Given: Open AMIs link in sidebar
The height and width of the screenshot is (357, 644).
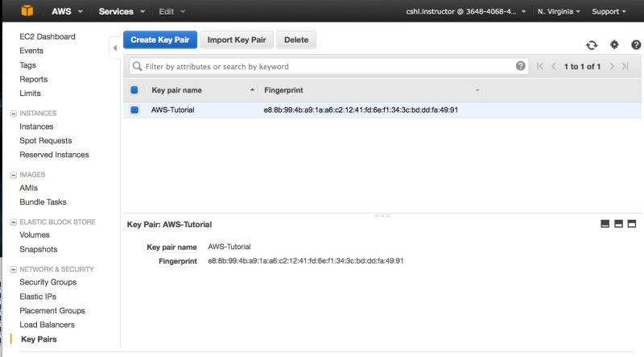Looking at the screenshot, I should 28,188.
